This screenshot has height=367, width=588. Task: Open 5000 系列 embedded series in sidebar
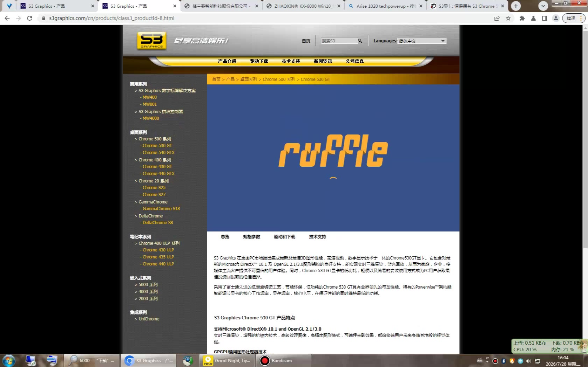[x=148, y=285]
